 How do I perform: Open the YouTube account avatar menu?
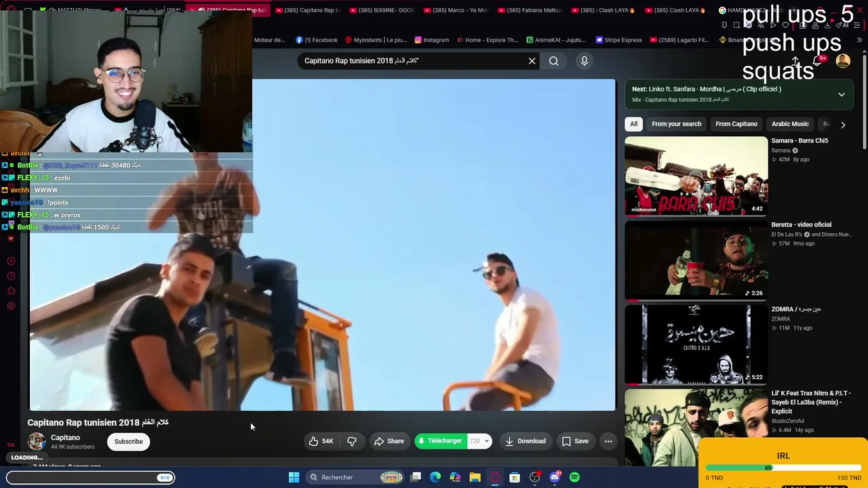click(x=843, y=61)
